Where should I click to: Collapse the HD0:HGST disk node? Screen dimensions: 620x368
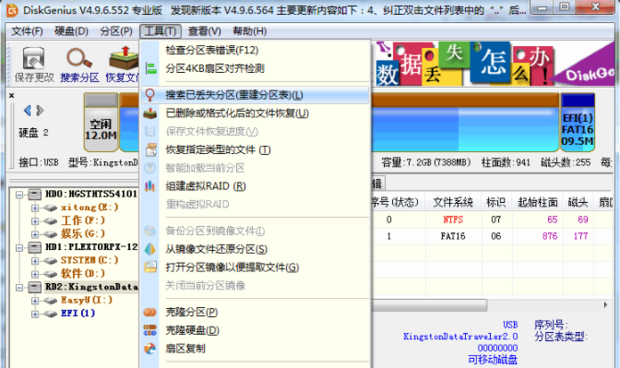click(19, 195)
